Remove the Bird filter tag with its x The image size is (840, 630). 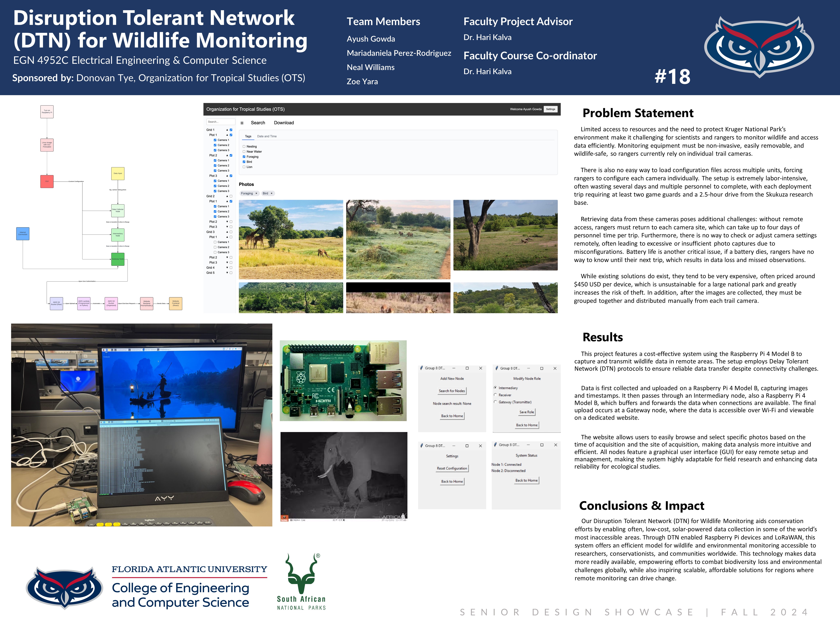(271, 194)
